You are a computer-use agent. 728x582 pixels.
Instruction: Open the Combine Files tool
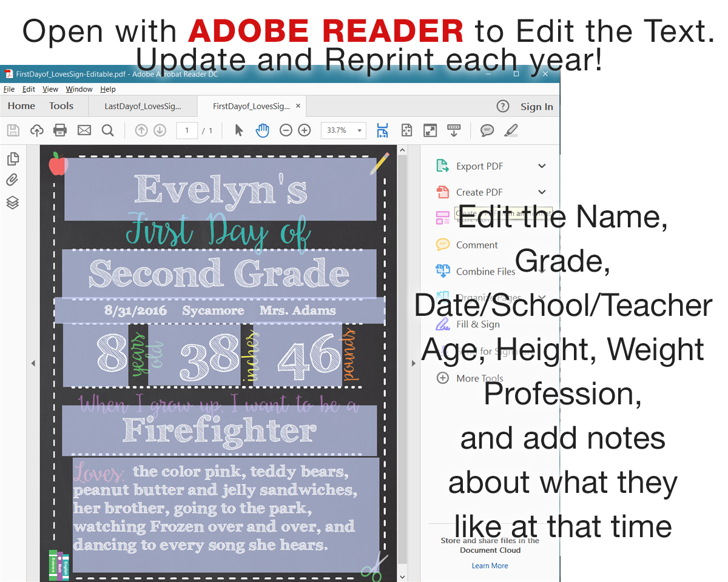click(485, 272)
